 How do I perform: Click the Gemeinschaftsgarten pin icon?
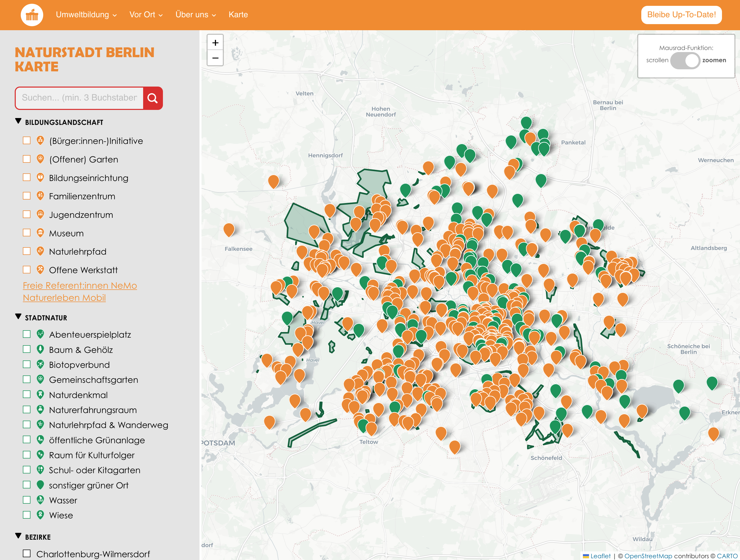click(x=40, y=379)
